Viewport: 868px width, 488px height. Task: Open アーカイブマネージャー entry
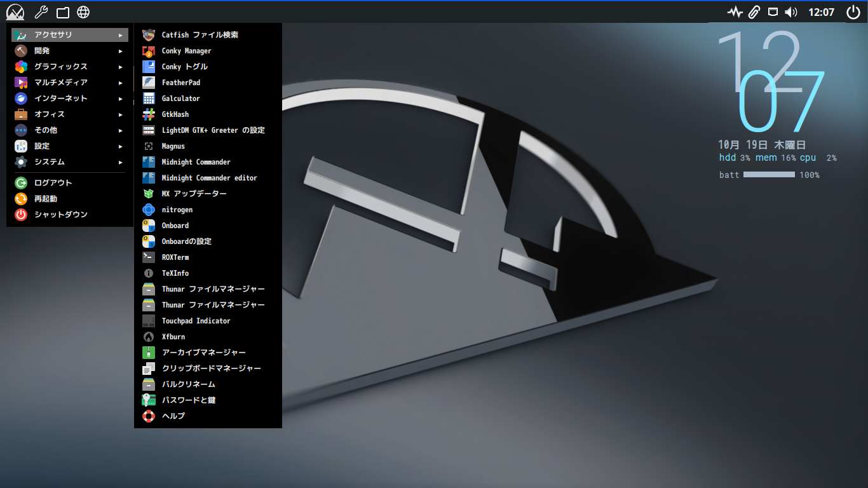pos(208,353)
